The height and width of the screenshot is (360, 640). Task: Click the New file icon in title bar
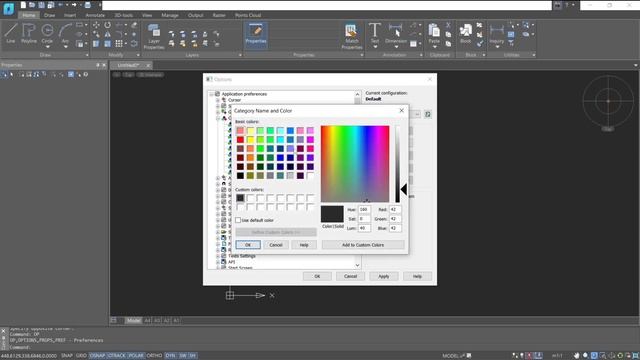[x=23, y=5]
